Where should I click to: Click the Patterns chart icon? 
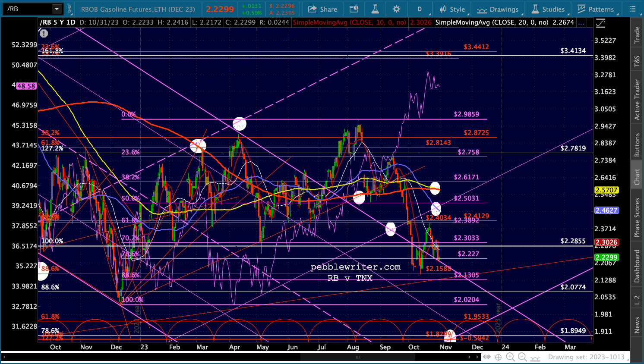coord(581,9)
